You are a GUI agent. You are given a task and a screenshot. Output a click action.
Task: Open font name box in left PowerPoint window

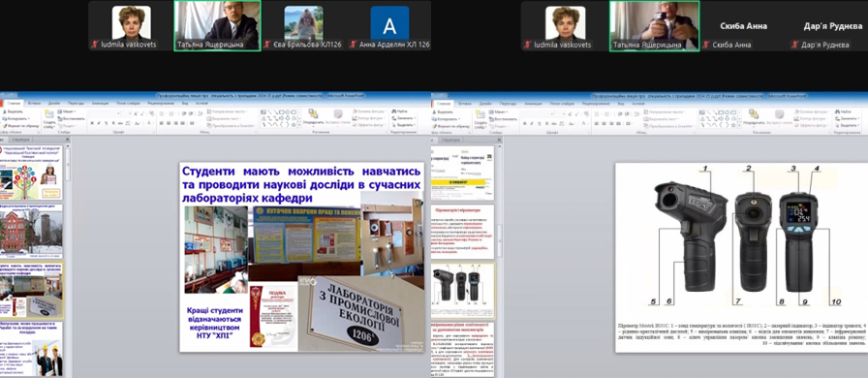click(x=105, y=113)
